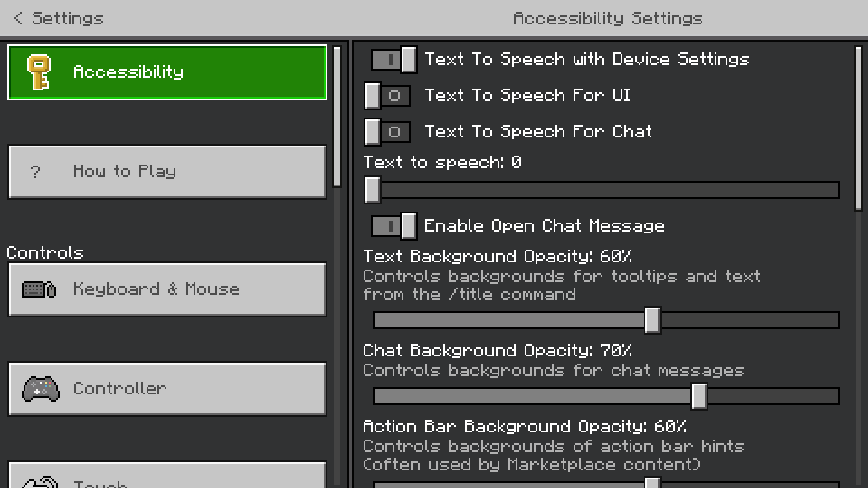The height and width of the screenshot is (488, 868).
Task: Click the Accessibility Settings panel scrollbar
Action: point(858,128)
